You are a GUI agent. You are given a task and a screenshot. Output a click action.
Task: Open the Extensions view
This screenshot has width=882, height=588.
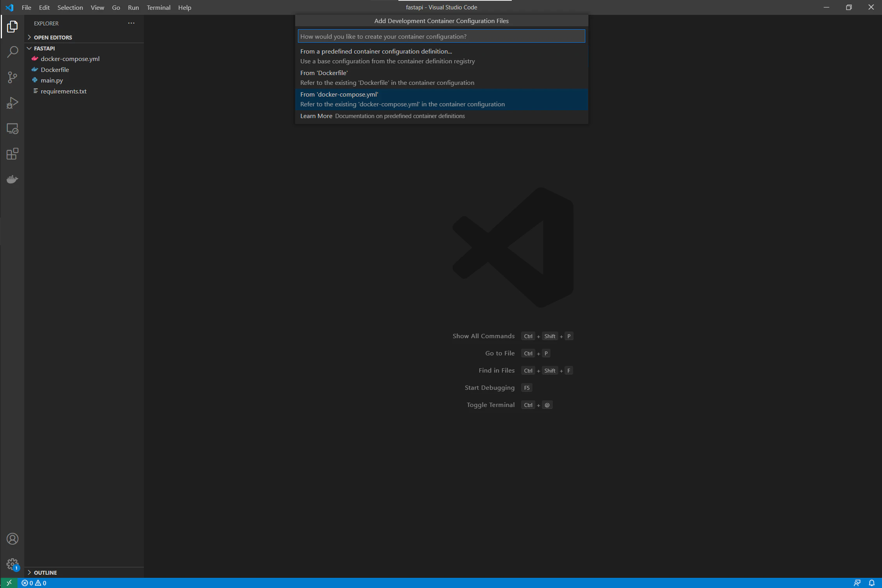pos(13,154)
